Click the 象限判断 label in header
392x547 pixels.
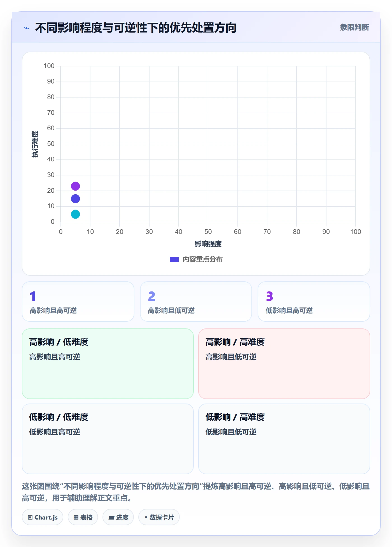354,27
